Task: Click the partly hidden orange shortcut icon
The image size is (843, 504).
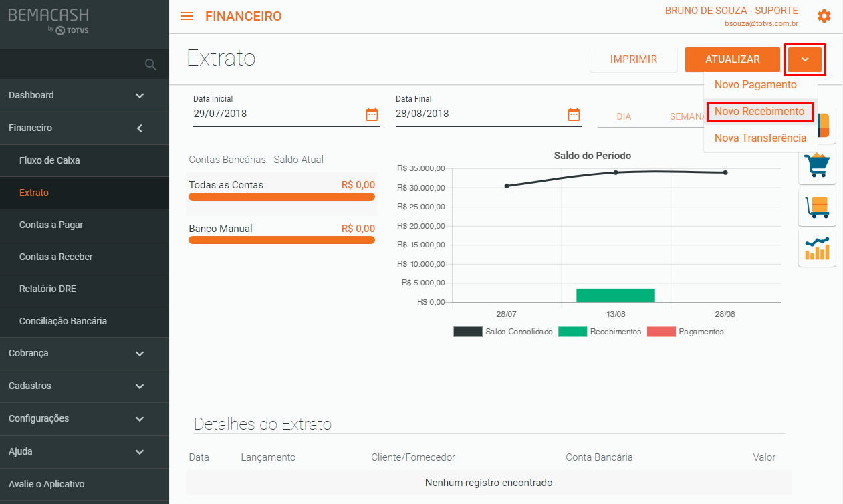Action: coord(824,126)
